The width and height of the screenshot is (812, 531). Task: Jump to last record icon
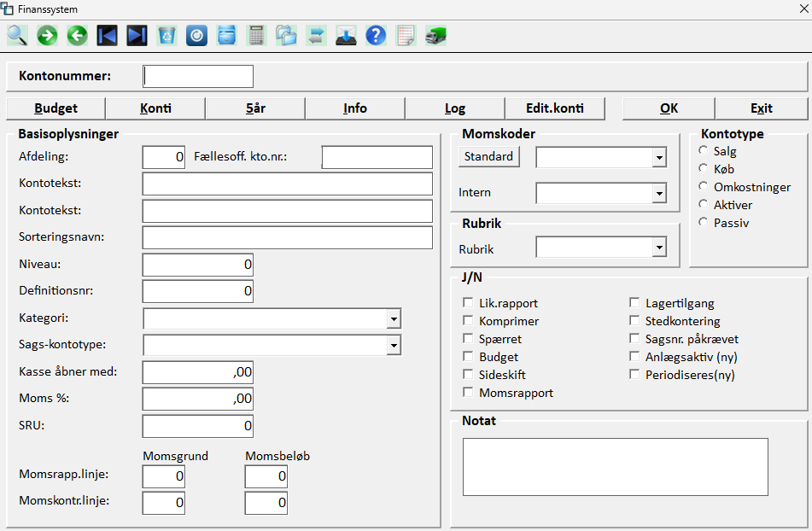pyautogui.click(x=137, y=36)
